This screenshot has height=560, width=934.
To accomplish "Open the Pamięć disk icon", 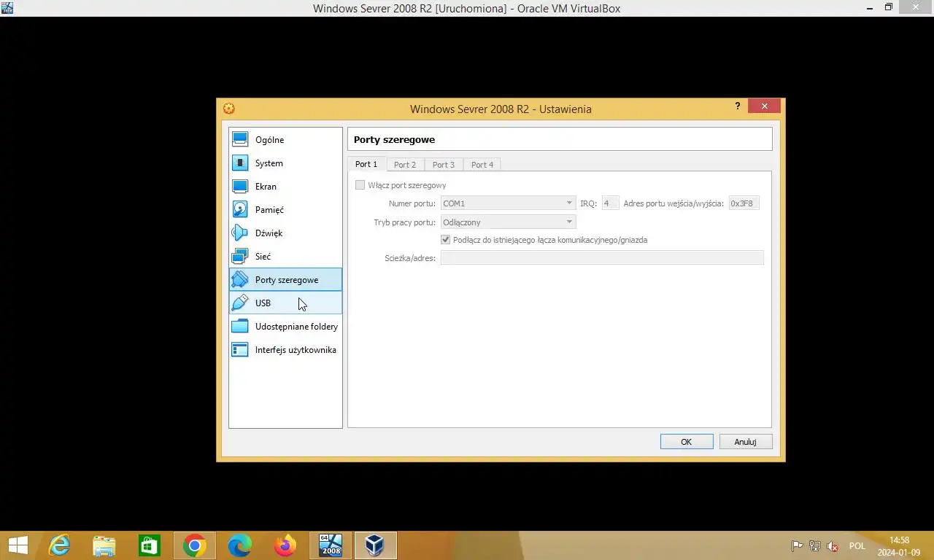I will point(240,209).
